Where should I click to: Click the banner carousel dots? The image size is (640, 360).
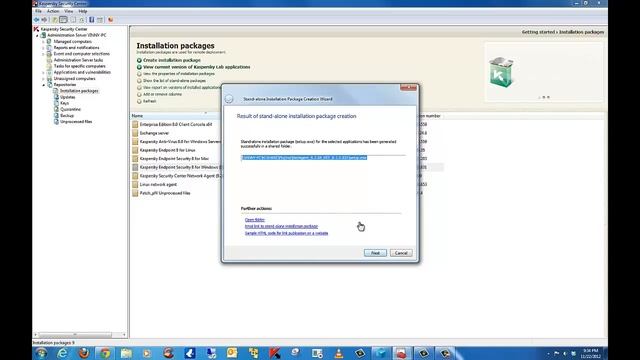[544, 97]
